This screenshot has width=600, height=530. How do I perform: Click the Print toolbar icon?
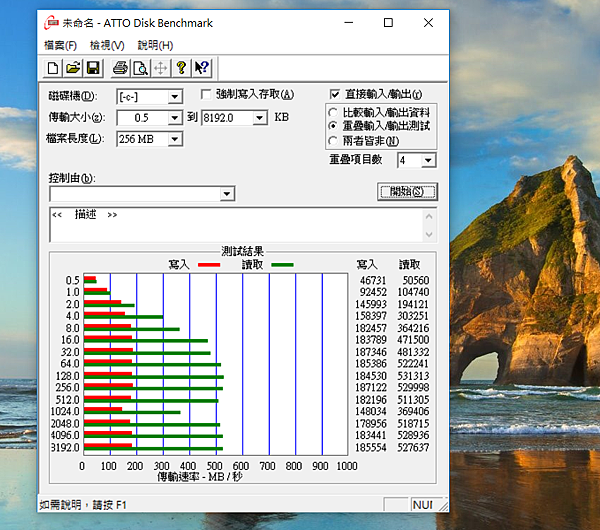tap(120, 68)
